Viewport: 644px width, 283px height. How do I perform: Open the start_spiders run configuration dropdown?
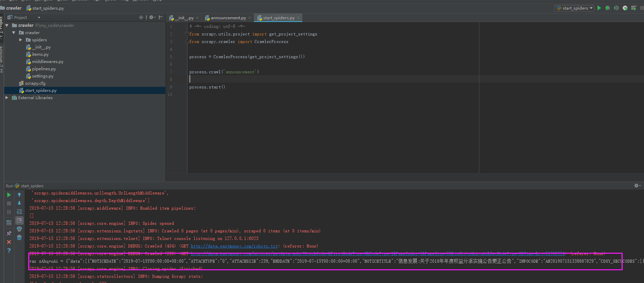point(574,8)
